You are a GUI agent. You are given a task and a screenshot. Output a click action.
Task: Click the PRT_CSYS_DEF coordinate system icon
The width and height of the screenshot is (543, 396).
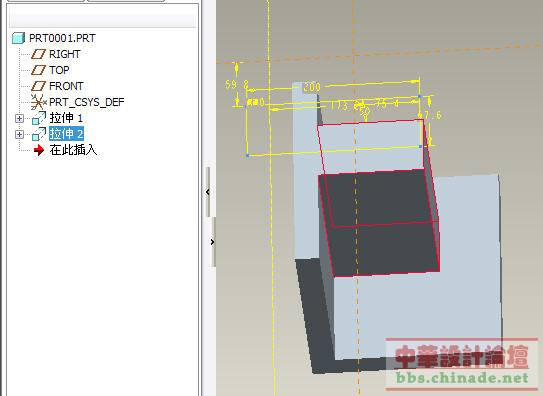[38, 102]
